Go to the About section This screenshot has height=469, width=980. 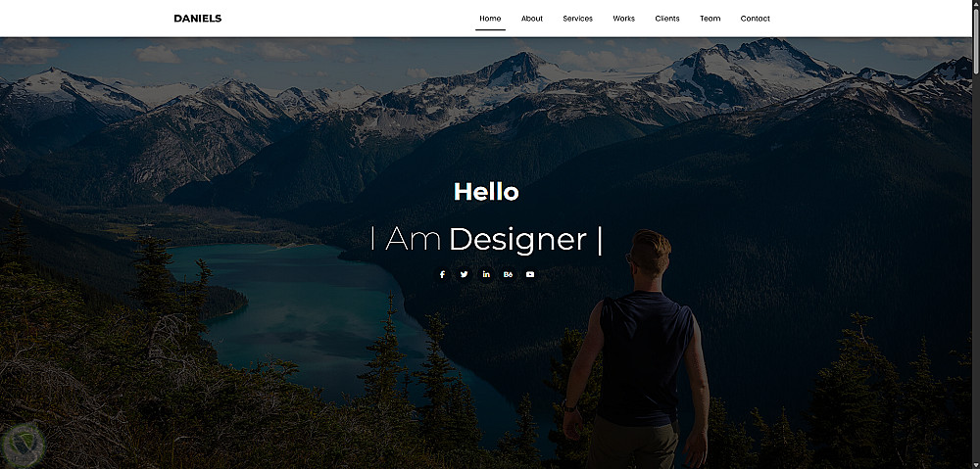click(x=532, y=18)
